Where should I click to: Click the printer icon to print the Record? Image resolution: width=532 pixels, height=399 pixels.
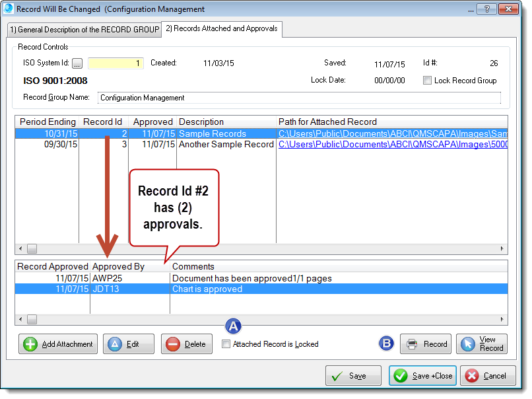click(x=411, y=344)
